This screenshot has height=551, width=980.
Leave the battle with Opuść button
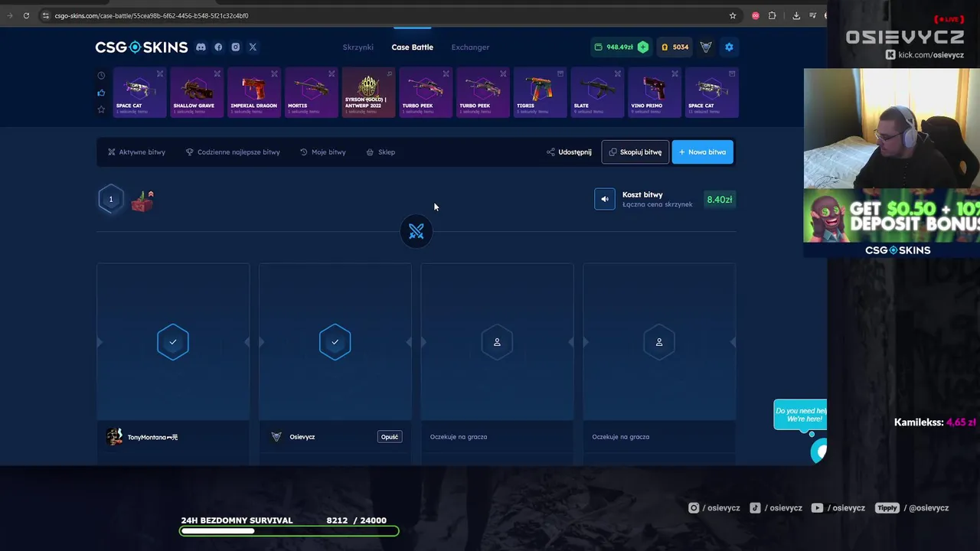pyautogui.click(x=390, y=437)
